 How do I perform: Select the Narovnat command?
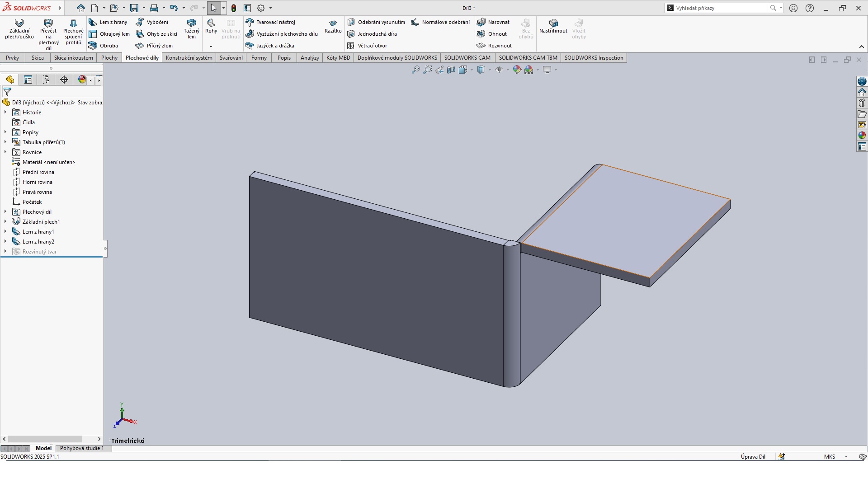click(493, 22)
